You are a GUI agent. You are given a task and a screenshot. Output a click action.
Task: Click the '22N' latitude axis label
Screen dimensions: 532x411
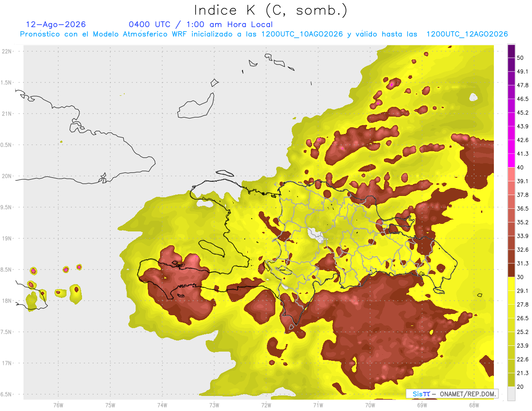8,51
